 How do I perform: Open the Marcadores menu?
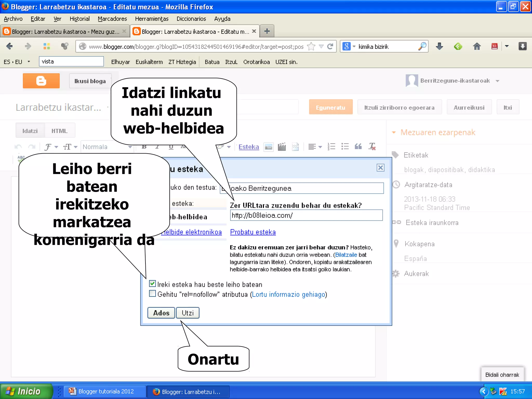tap(112, 19)
